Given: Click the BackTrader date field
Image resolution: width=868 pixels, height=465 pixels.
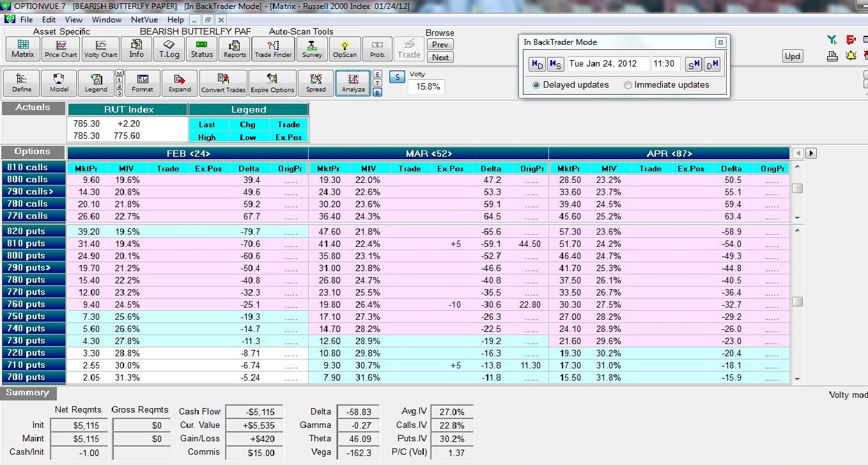Looking at the screenshot, I should pyautogui.click(x=608, y=63).
